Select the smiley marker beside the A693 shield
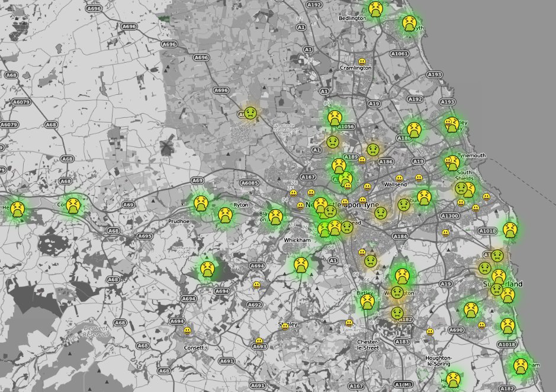 [x=259, y=341]
